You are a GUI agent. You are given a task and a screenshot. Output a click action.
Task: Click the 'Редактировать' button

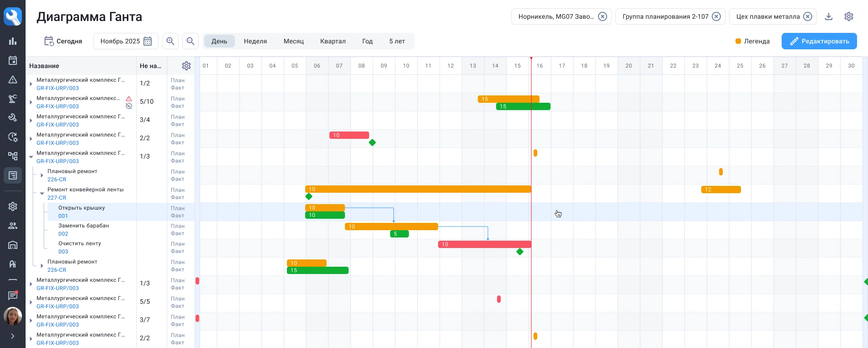point(819,41)
